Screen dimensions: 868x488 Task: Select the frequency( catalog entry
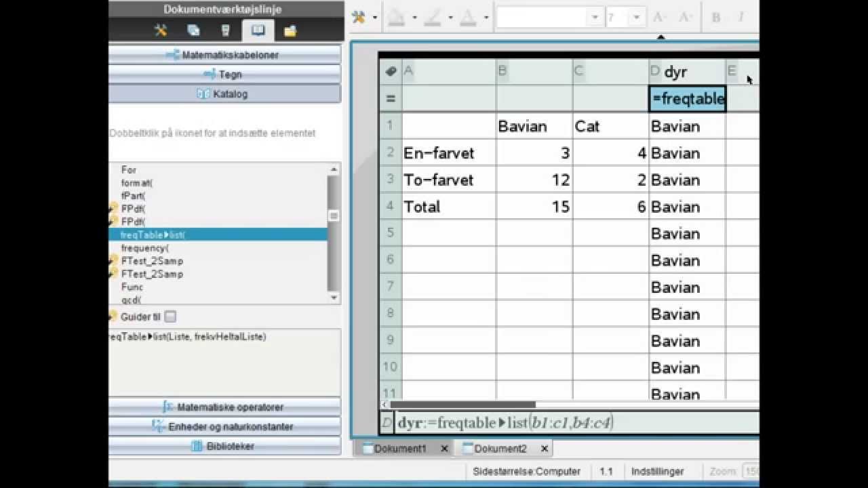145,248
